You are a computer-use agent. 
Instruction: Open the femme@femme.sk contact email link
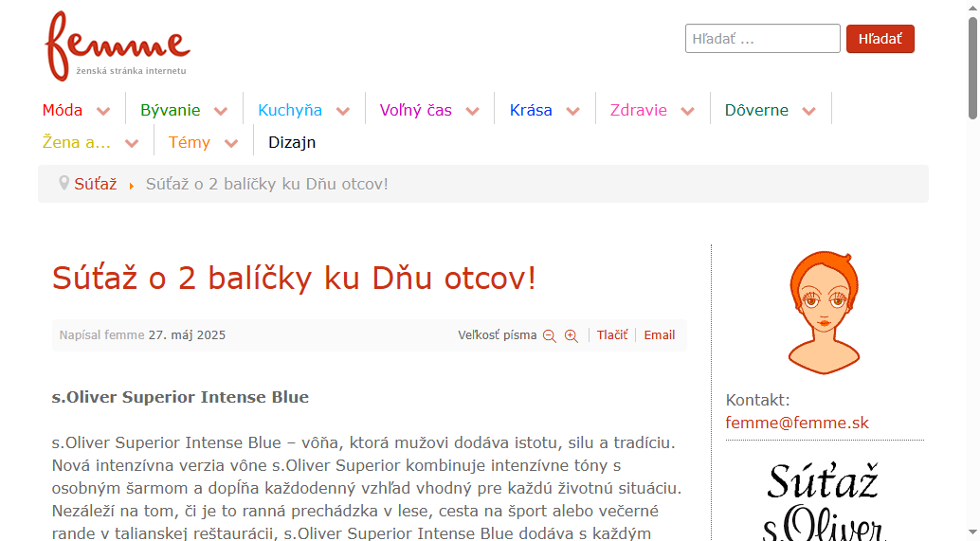click(x=797, y=423)
